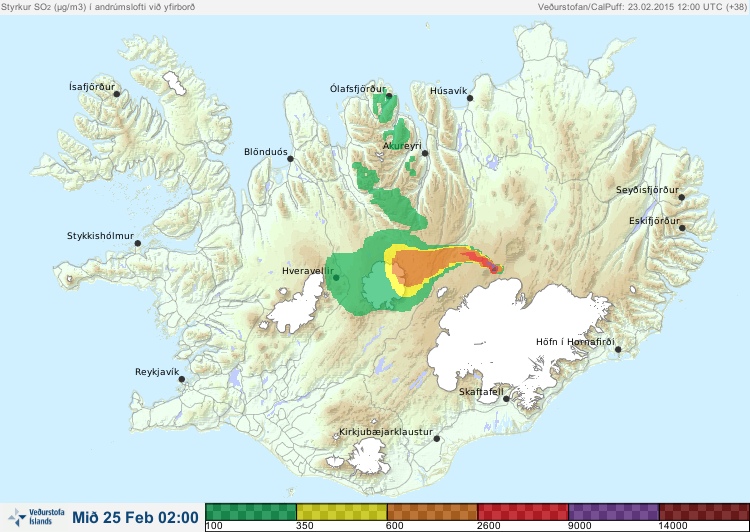The image size is (750, 532).
Task: Click the purple 9000 legend swatch
Action: [614, 511]
